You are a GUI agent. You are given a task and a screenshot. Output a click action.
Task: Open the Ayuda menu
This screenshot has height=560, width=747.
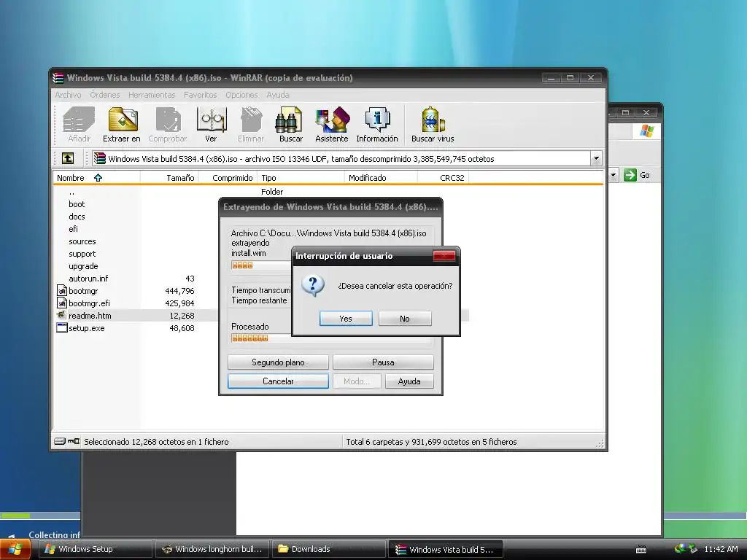tap(278, 95)
